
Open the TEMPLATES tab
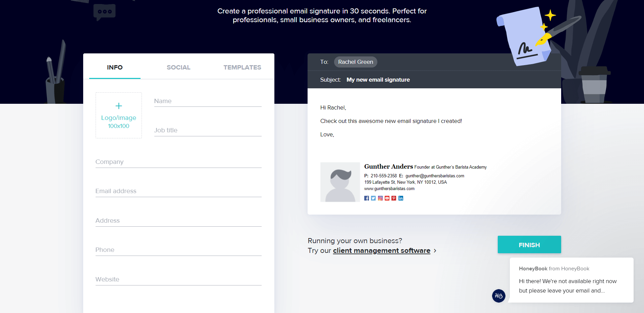pos(242,68)
